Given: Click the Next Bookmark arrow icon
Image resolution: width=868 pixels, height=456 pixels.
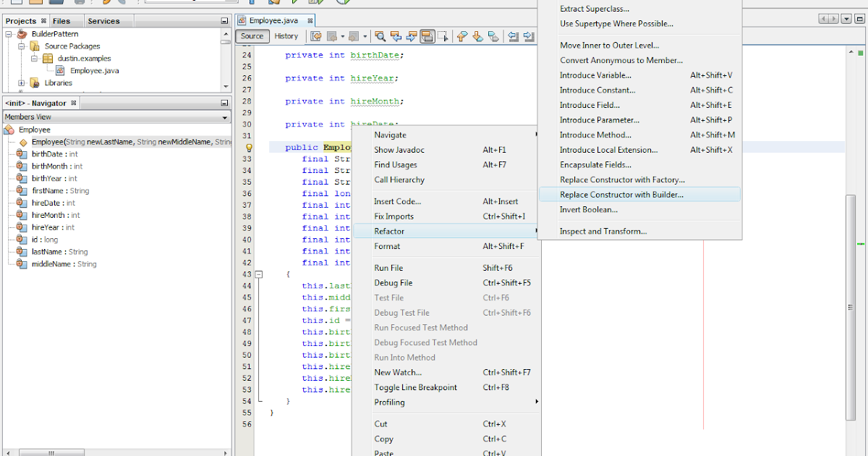Looking at the screenshot, I should pyautogui.click(x=477, y=36).
